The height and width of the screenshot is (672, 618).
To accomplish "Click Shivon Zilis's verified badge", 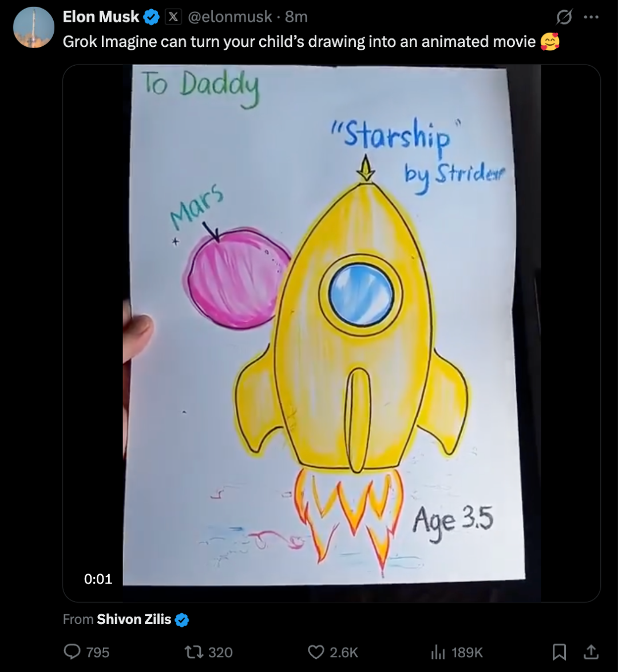I will pyautogui.click(x=182, y=620).
